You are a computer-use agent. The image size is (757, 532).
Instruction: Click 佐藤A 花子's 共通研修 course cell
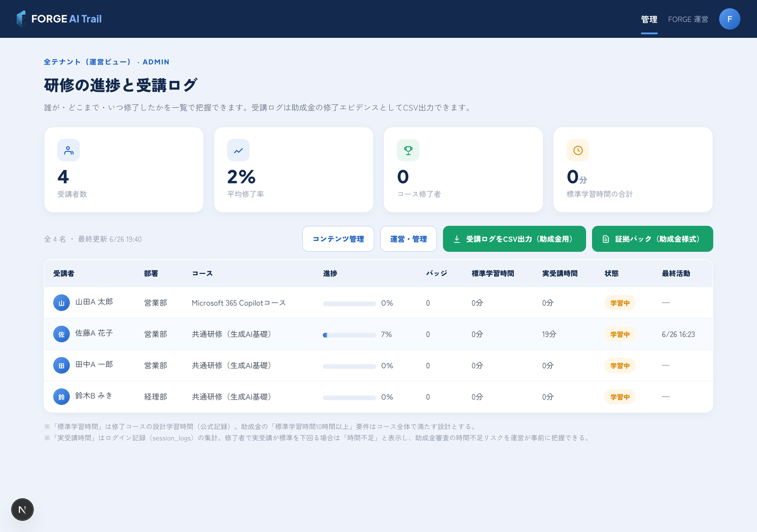231,334
